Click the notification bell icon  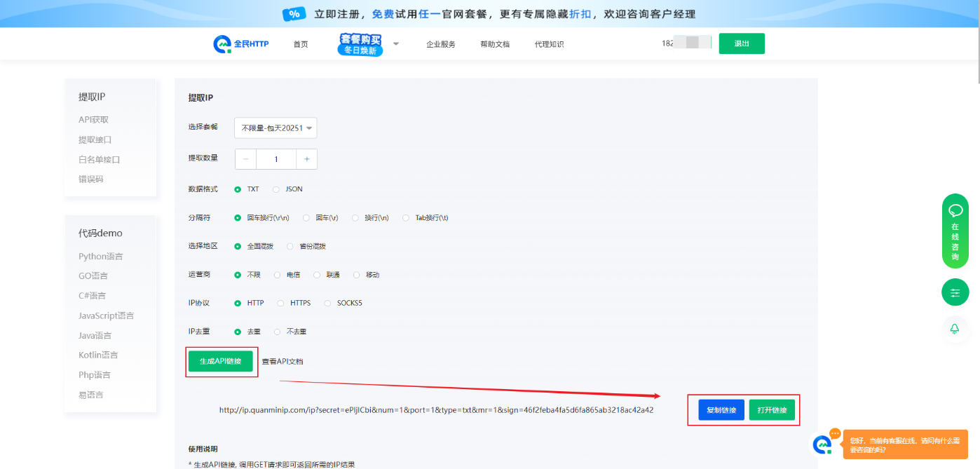tap(955, 329)
